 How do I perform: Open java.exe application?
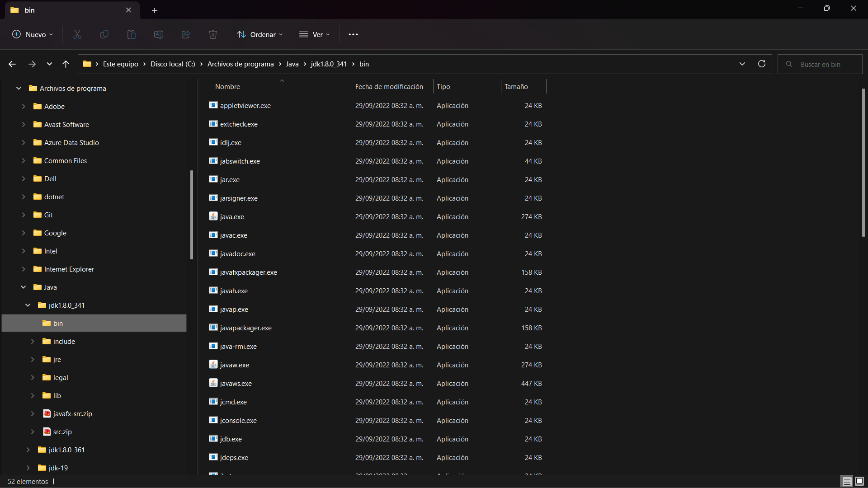(x=232, y=216)
